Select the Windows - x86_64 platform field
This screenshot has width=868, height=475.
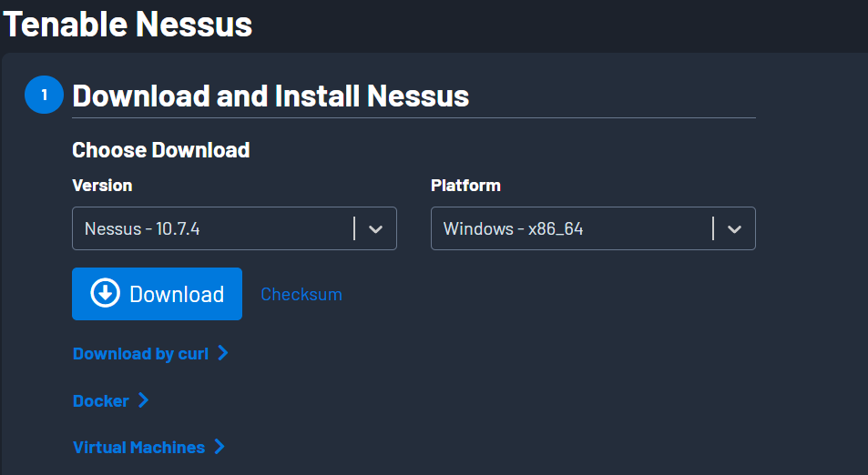[x=569, y=229]
